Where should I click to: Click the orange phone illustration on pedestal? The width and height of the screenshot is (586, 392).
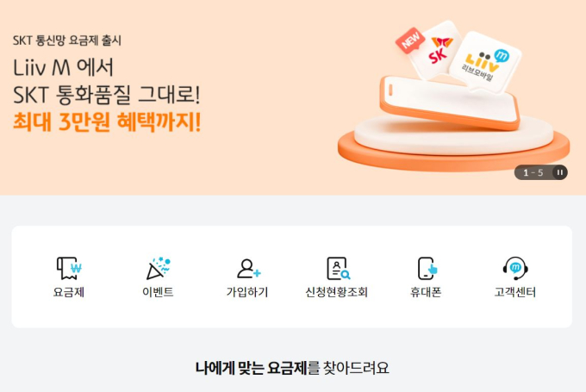pyautogui.click(x=450, y=102)
